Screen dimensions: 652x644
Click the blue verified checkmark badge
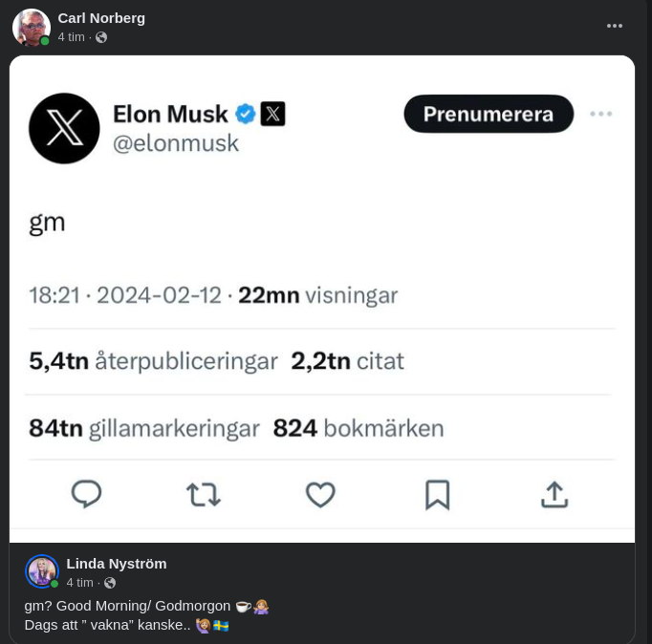(x=246, y=114)
